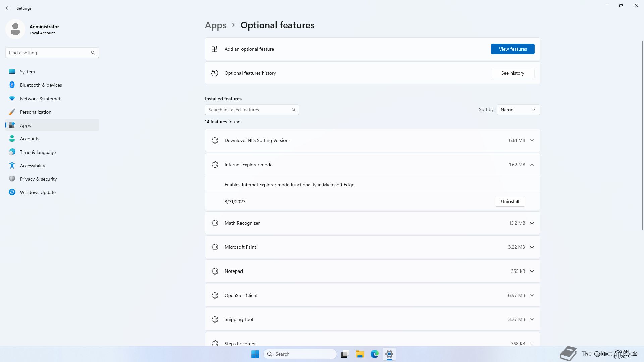Click the Administrator profile avatar
The width and height of the screenshot is (644, 362).
tap(15, 29)
